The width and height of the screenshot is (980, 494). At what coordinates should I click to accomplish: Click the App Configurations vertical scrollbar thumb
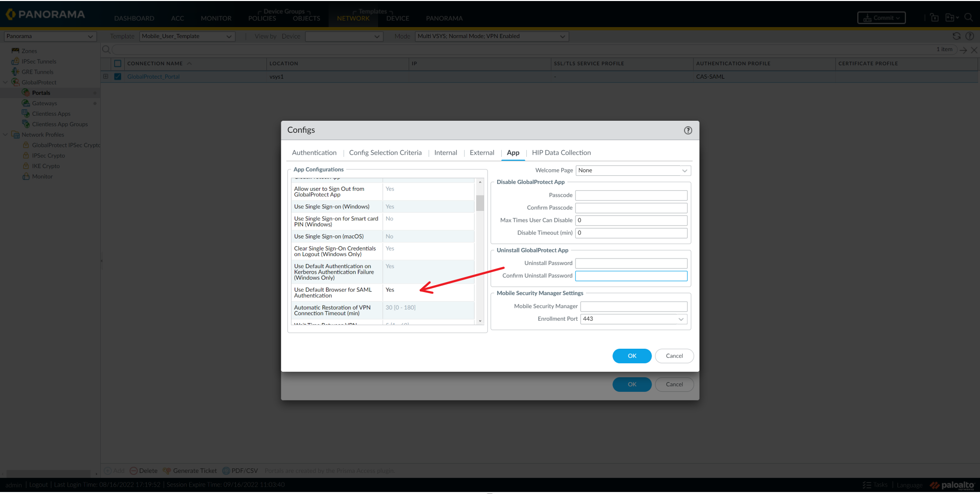(x=480, y=202)
